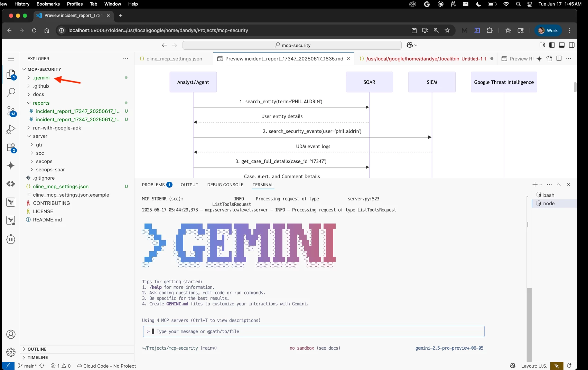
Task: Open Bookmarks menu in macOS menu bar
Action: tap(48, 4)
